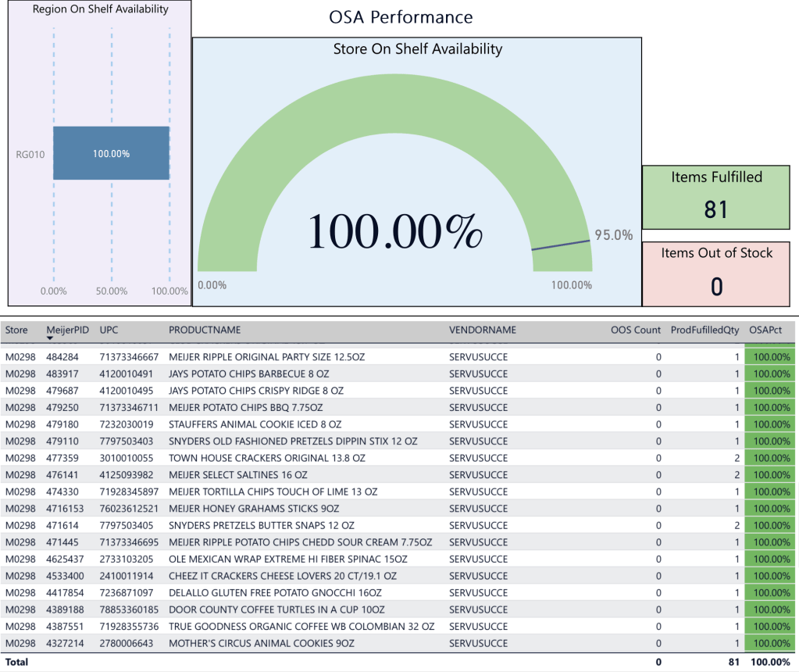Click the sort arrow under MeijerPID header
The height and width of the screenshot is (672, 799).
[x=50, y=338]
